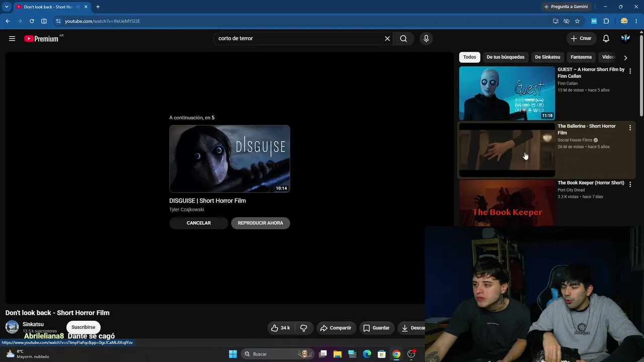Bookmark this page with the star
Screen dimensions: 644x362
click(577, 21)
